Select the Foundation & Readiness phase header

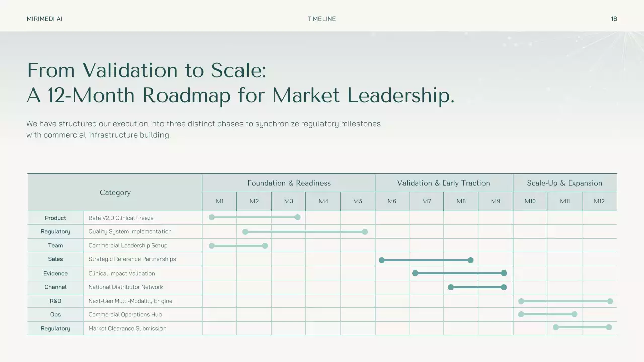click(289, 183)
